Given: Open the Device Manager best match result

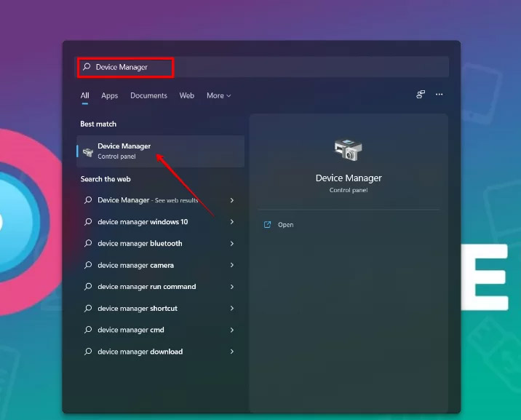Looking at the screenshot, I should pos(161,151).
